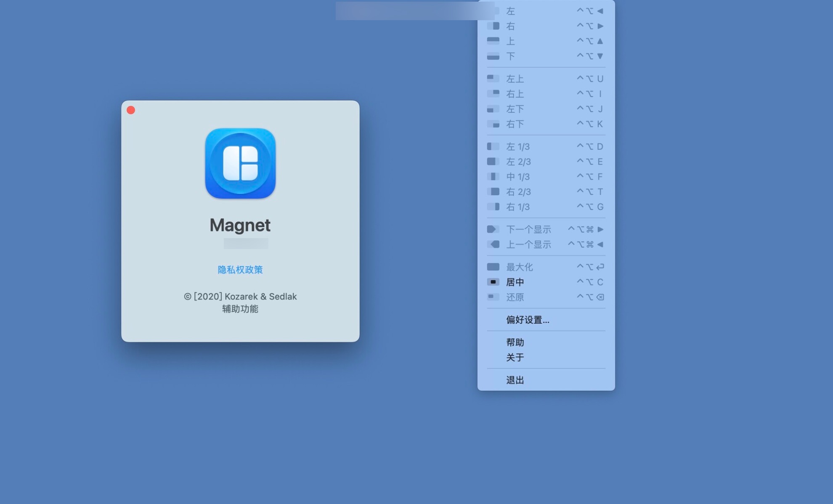This screenshot has width=833, height=504.
Task: Click the top-half snap icon beside 上
Action: (493, 41)
